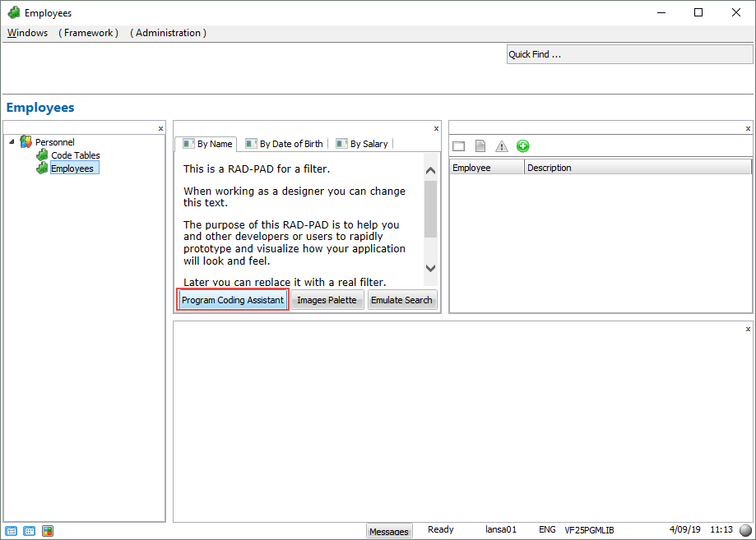Image resolution: width=756 pixels, height=540 pixels.
Task: Click the document page icon in instance list toolbar
Action: click(480, 145)
